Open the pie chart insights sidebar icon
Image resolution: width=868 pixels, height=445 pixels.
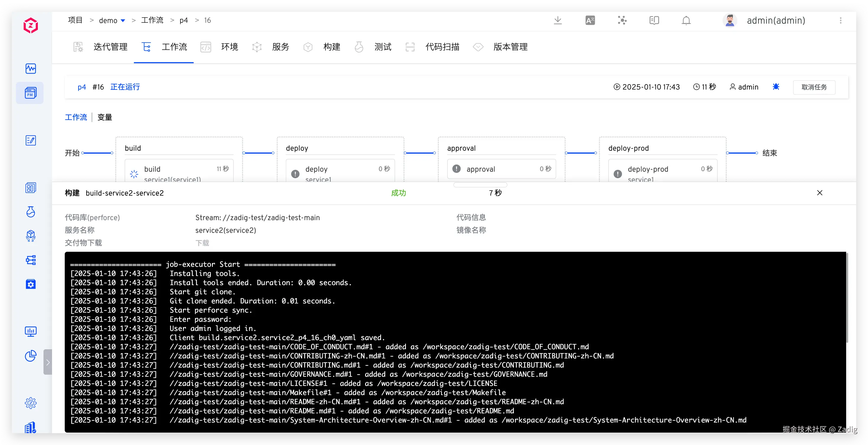coord(31,356)
